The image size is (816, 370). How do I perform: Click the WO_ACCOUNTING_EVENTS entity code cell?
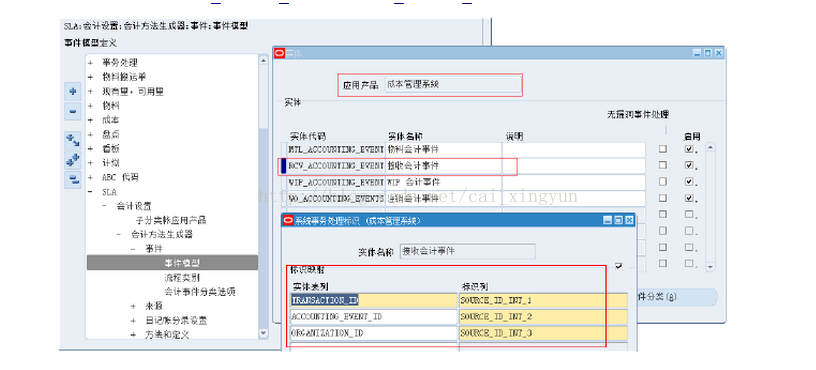click(336, 198)
